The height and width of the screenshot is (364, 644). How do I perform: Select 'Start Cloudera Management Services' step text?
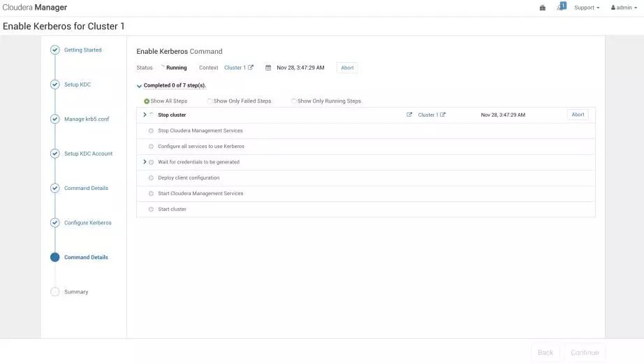[200, 194]
